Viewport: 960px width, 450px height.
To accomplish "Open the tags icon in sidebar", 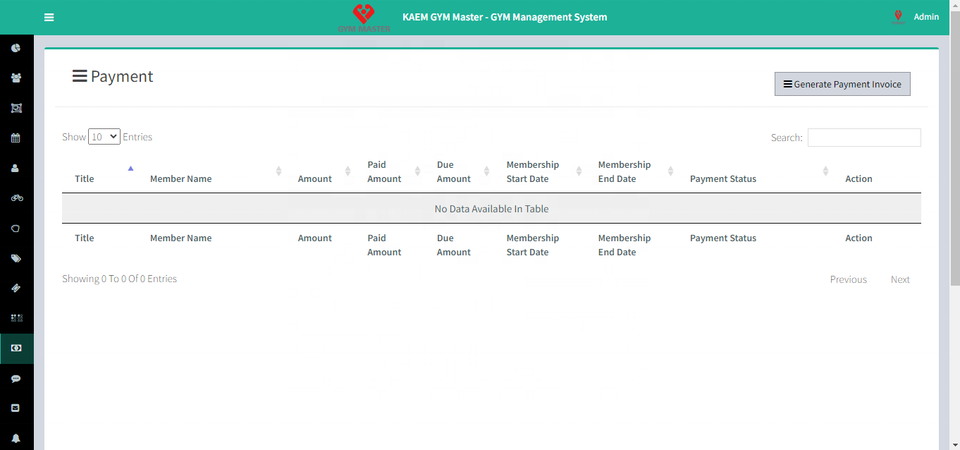I will (16, 258).
